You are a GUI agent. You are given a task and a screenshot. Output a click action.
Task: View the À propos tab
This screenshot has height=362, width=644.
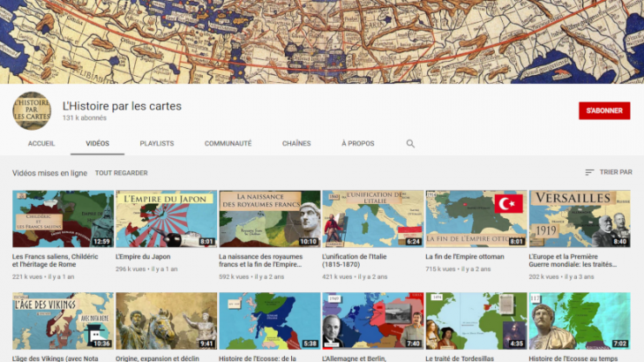coord(357,143)
